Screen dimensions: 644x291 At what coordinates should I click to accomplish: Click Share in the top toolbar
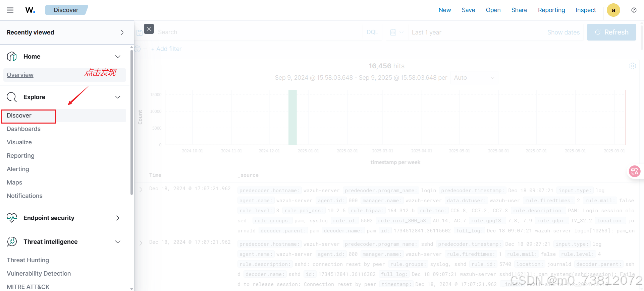(x=519, y=10)
